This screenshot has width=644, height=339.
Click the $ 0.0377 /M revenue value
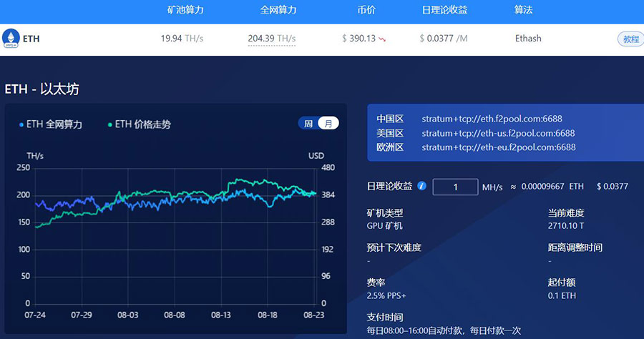pos(443,39)
